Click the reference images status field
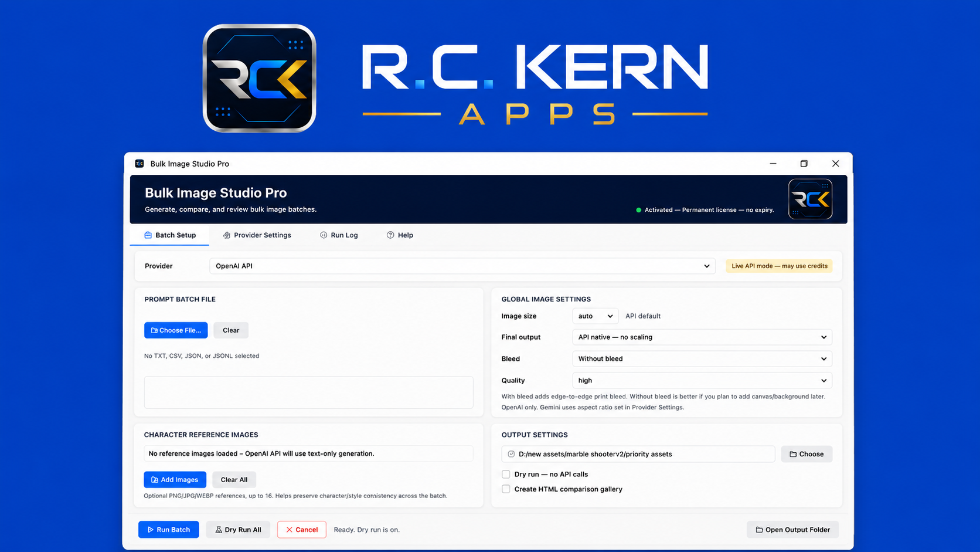Viewport: 980px width, 552px height. click(308, 453)
